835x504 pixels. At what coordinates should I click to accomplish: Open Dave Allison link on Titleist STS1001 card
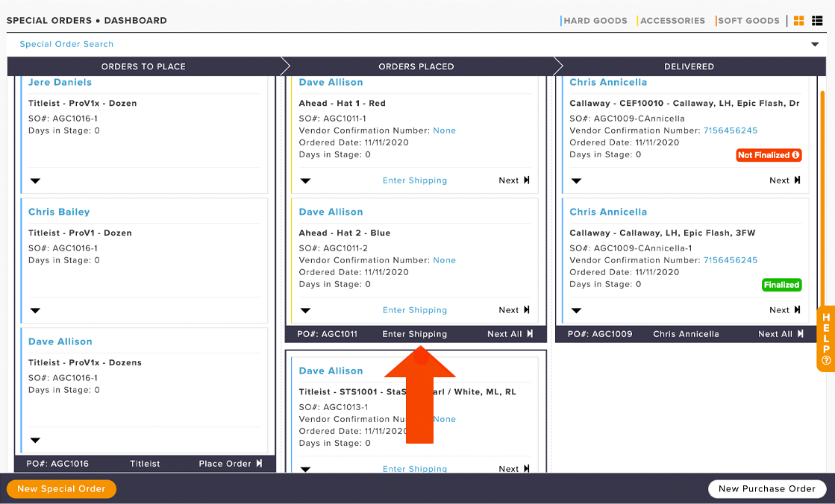(x=331, y=371)
